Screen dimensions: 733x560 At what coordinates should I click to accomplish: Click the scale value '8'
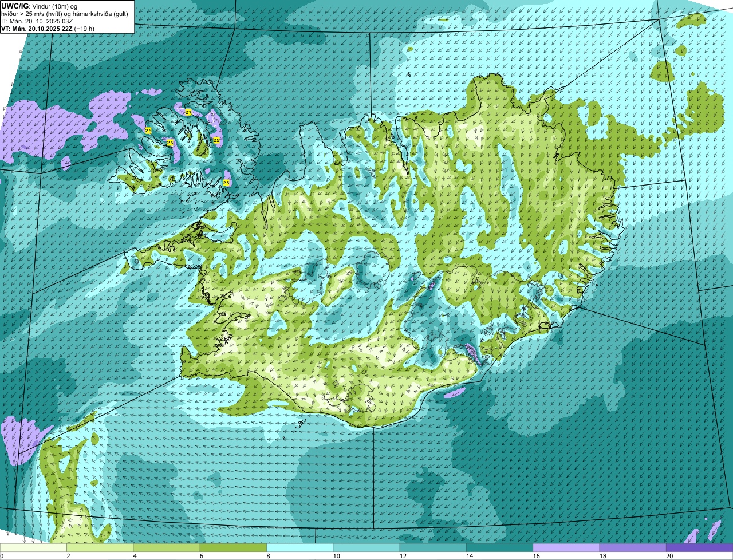click(x=267, y=556)
